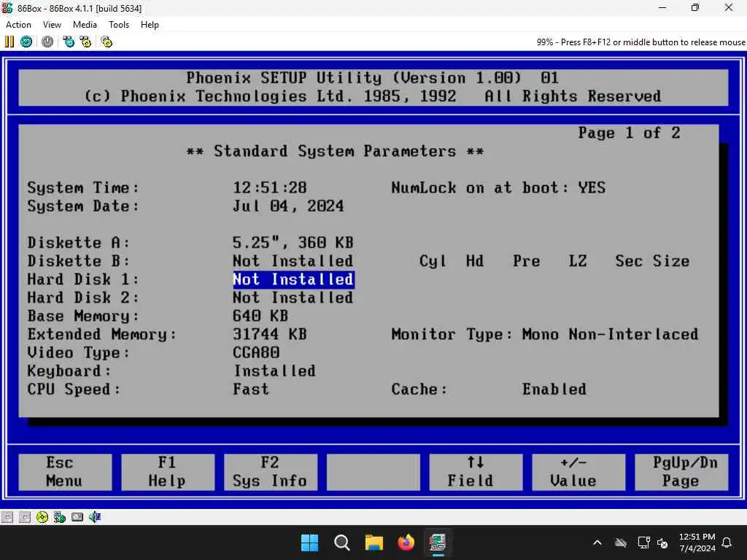Select highlighted Hard Disk 1 Not Installed value

click(293, 279)
